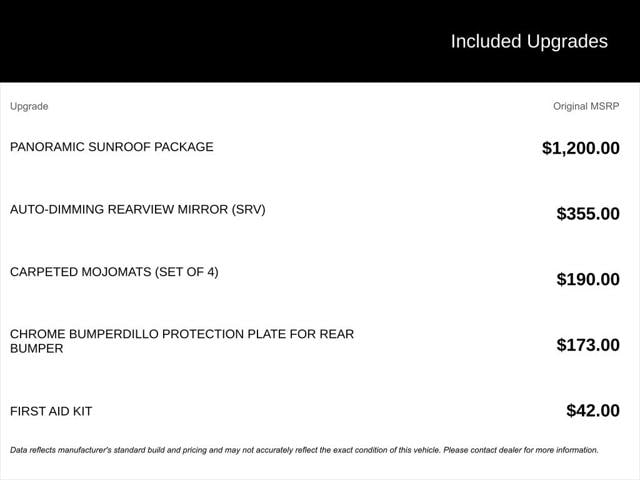Click the Upgrade column header
The width and height of the screenshot is (640, 480).
point(29,106)
